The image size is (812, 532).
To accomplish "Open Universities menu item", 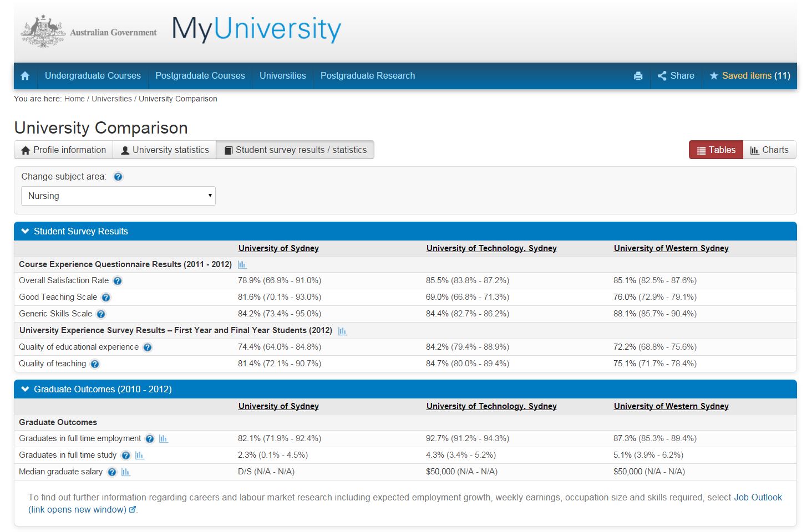I will tap(283, 76).
